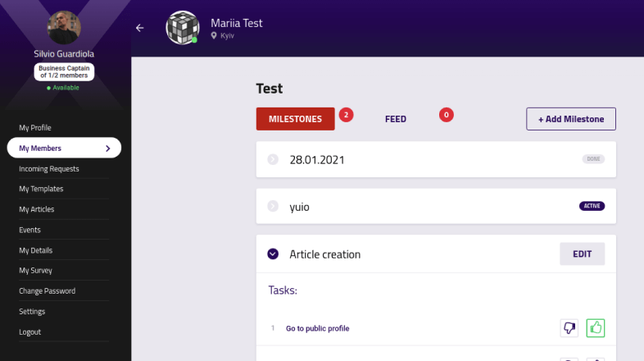Screen dimensions: 644x361
Task: Toggle the Available status indicator
Action: click(x=63, y=88)
